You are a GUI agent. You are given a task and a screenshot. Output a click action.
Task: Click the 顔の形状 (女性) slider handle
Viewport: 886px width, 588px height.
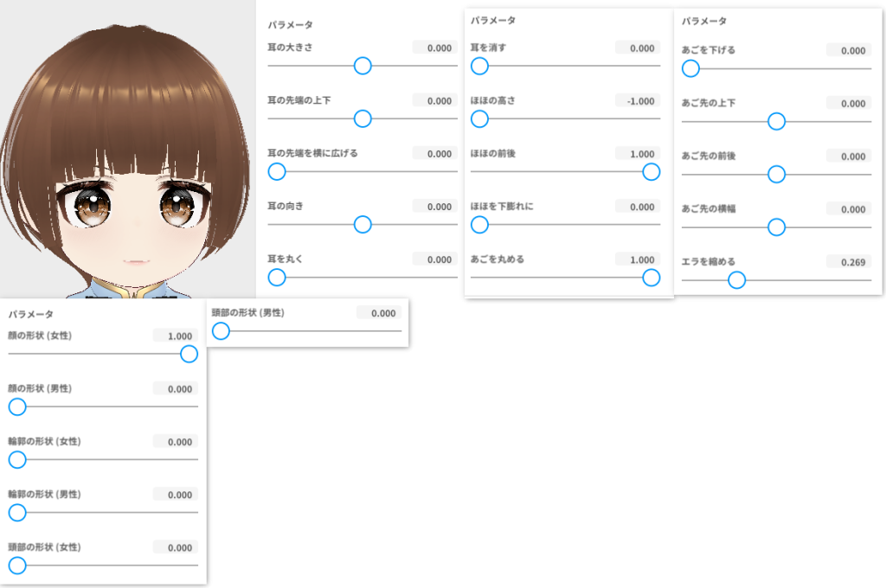pyautogui.click(x=189, y=354)
